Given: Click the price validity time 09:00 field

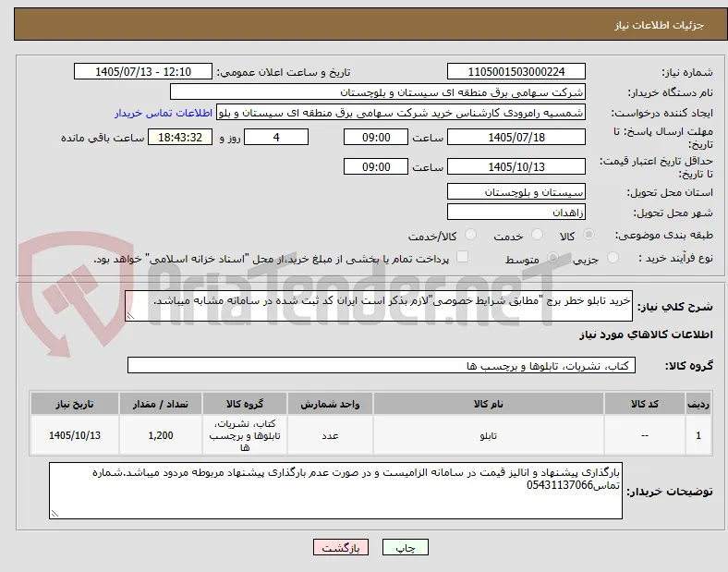Looking at the screenshot, I should coord(376,166).
